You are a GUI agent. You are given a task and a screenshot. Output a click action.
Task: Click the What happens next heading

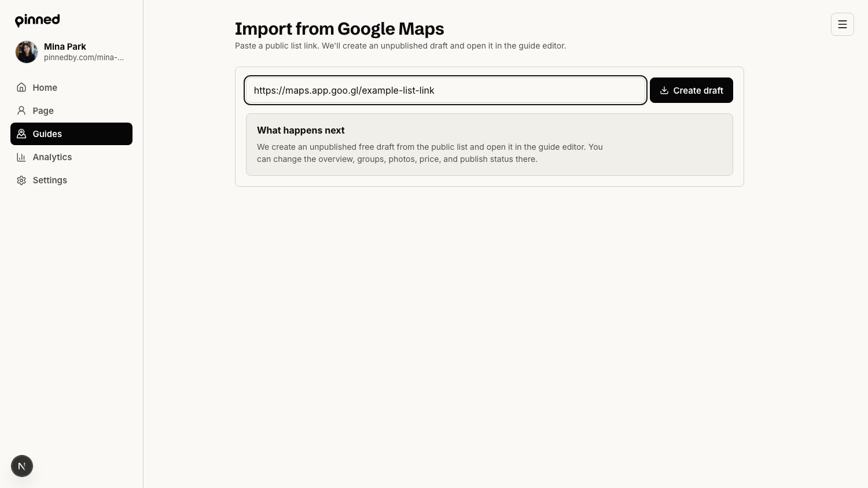pyautogui.click(x=301, y=130)
